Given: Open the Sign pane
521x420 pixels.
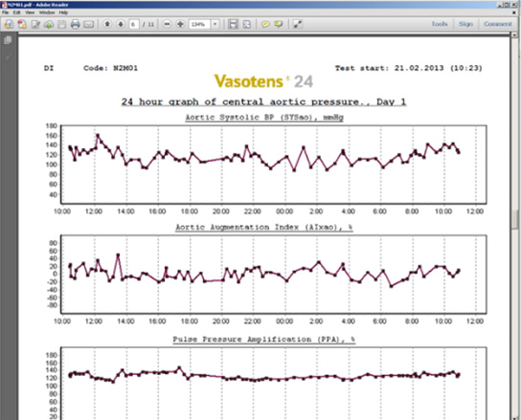Looking at the screenshot, I should pos(465,24).
